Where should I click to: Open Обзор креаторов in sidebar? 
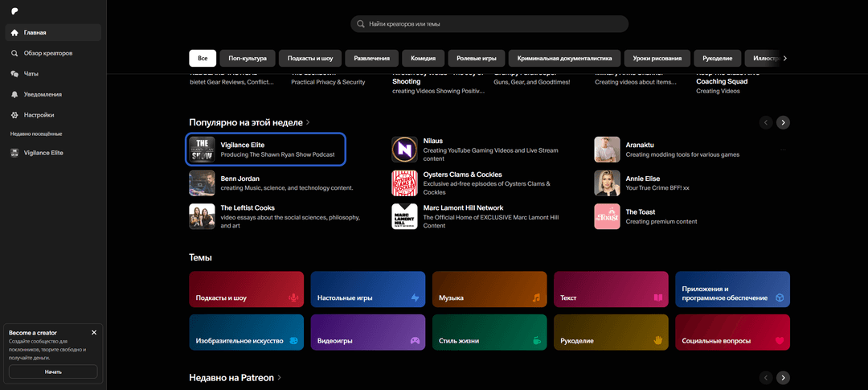coord(53,53)
